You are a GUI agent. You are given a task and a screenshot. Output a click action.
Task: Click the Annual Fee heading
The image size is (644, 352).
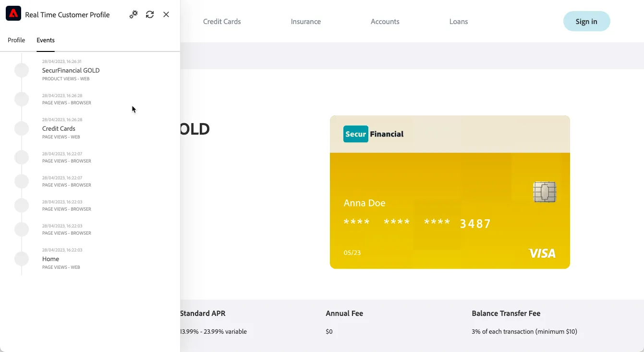point(344,314)
